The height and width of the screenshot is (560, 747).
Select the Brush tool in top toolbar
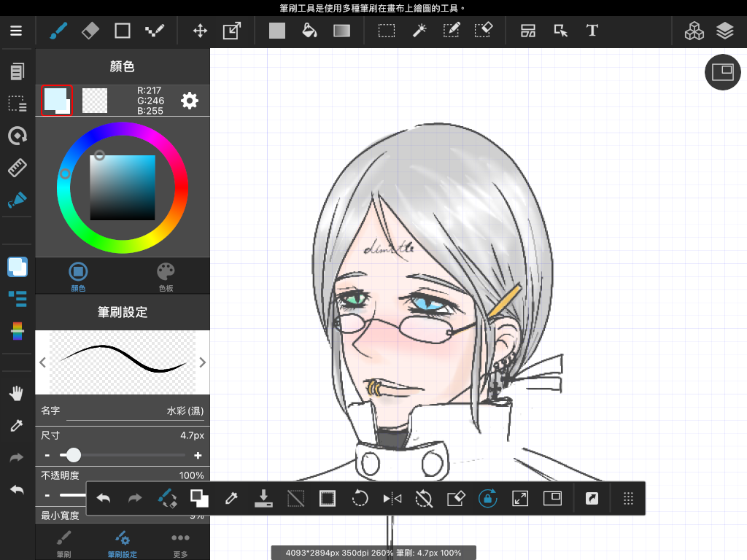coord(58,31)
